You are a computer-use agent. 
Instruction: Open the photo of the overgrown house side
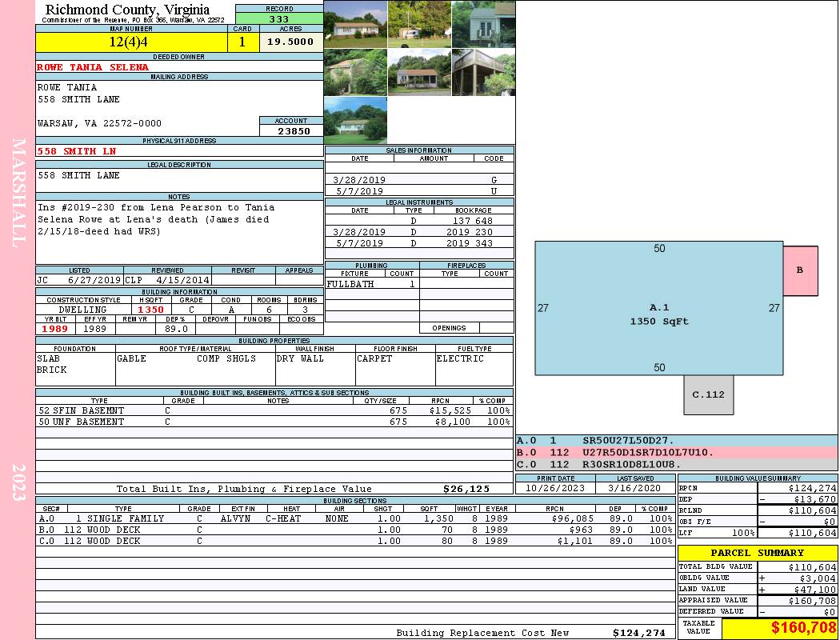coord(355,72)
